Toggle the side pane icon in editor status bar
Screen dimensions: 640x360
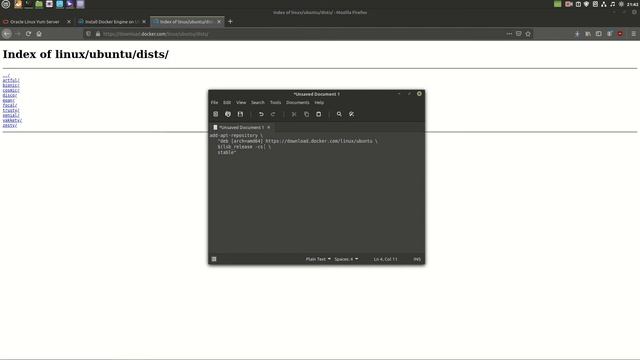[x=214, y=259]
